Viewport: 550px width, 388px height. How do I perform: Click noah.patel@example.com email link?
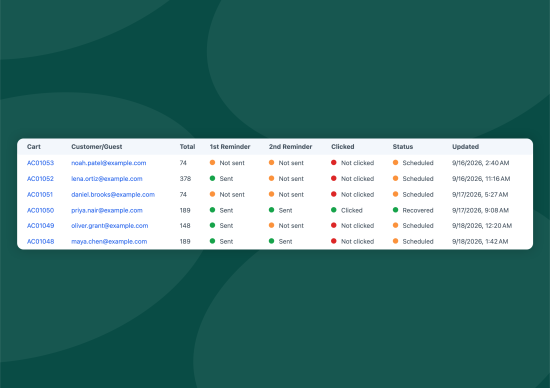109,163
